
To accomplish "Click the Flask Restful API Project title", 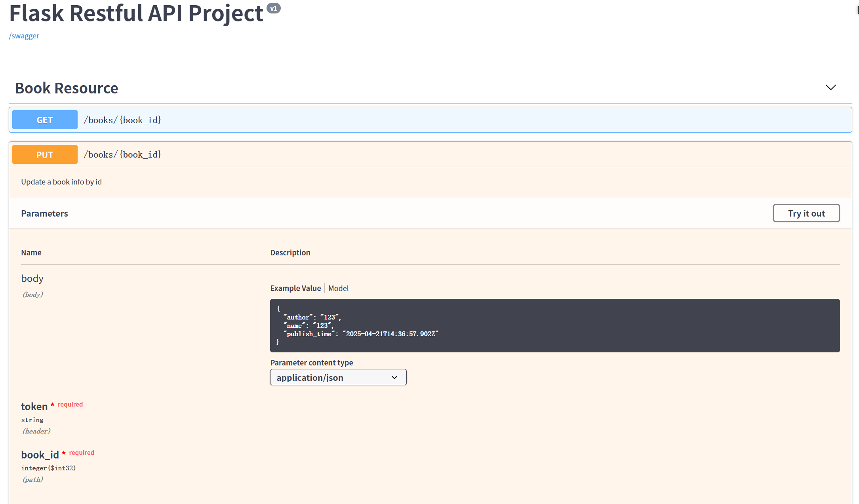I will point(136,13).
